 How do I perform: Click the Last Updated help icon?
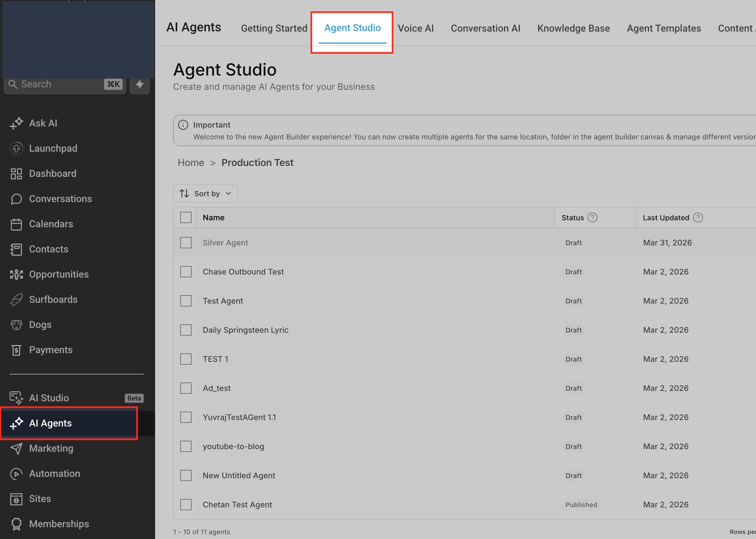(x=698, y=217)
